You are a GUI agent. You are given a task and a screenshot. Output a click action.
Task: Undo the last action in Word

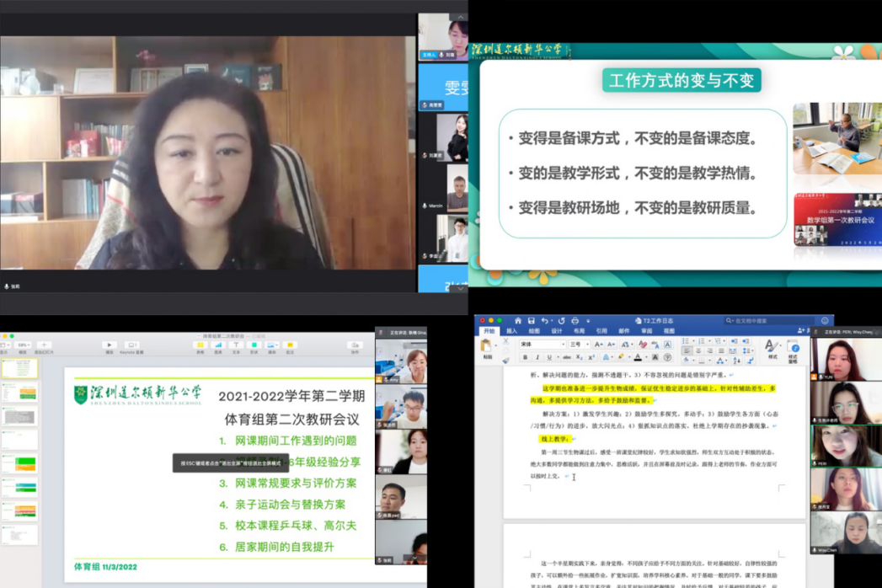[x=544, y=320]
